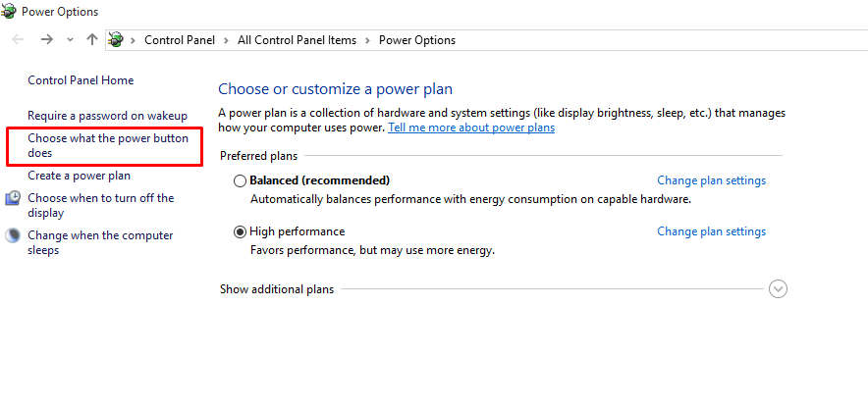Click the monitor icon beside turn off display
This screenshot has height=409, width=868.
[x=14, y=198]
